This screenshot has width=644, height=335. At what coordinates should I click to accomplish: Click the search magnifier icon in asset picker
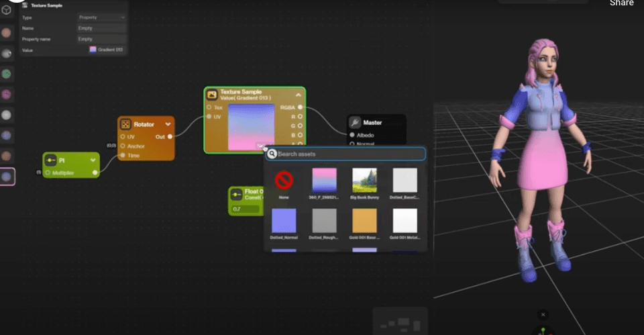pos(272,154)
